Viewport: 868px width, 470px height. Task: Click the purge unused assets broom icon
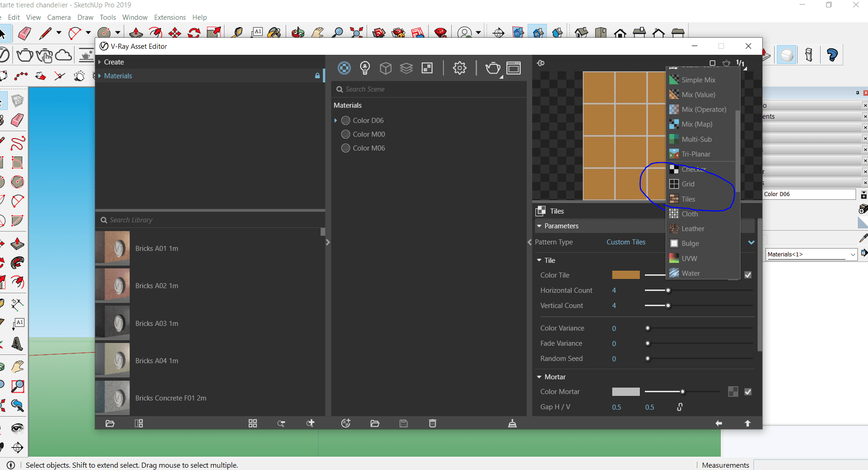pyautogui.click(x=512, y=424)
